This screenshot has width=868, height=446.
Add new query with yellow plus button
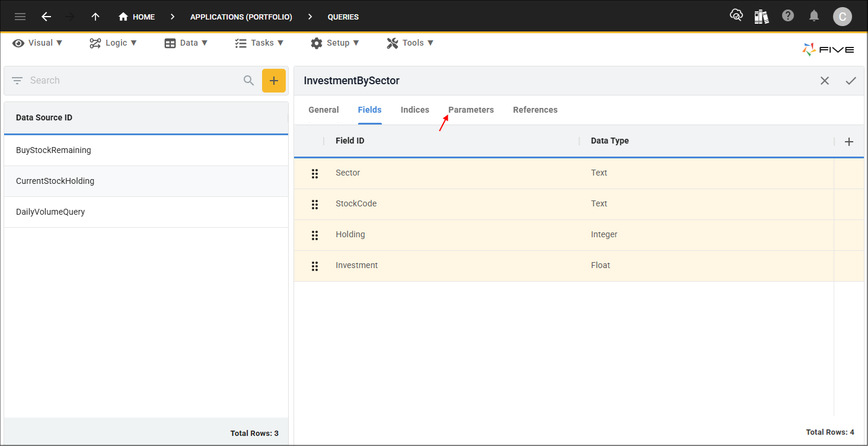point(274,81)
